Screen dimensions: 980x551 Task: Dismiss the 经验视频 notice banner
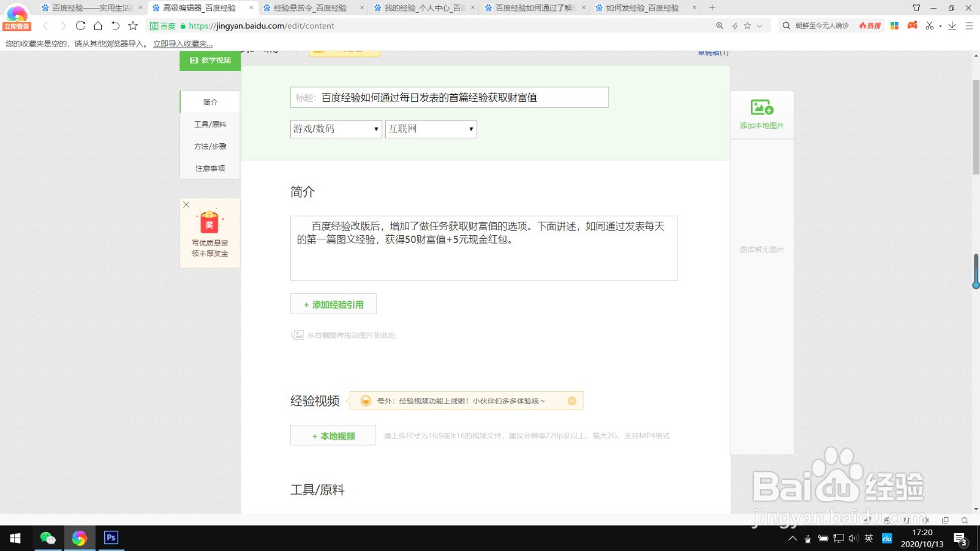572,401
